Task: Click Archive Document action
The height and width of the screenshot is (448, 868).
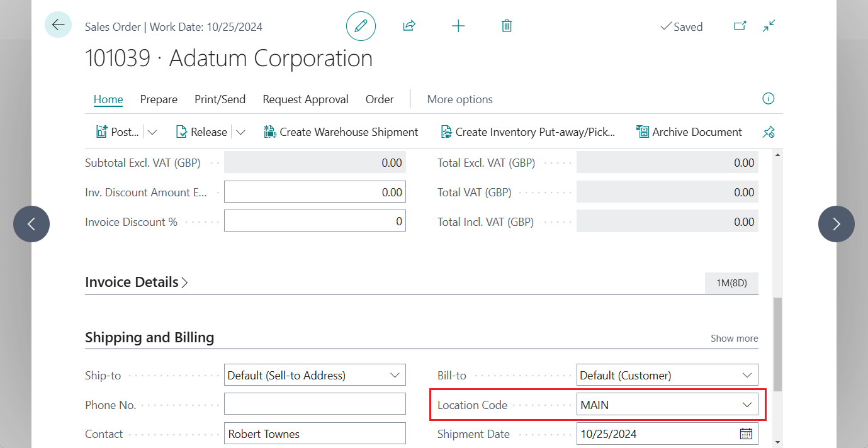Action: [x=689, y=132]
